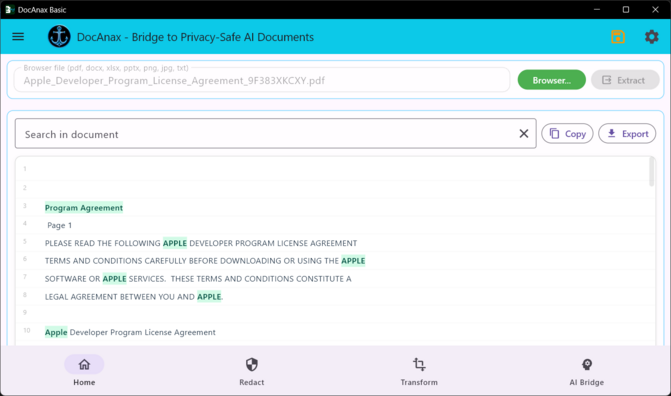Export the document
The height and width of the screenshot is (396, 671).
pos(627,134)
